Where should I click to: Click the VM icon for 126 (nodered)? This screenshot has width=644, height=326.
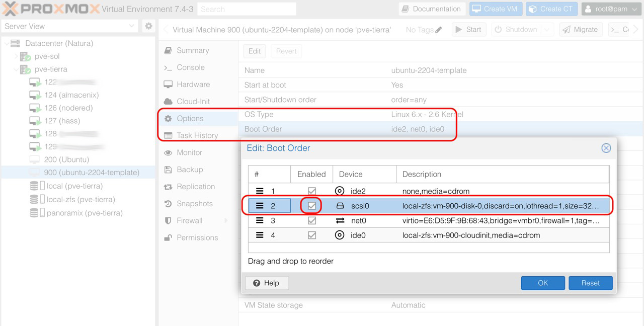pos(35,108)
